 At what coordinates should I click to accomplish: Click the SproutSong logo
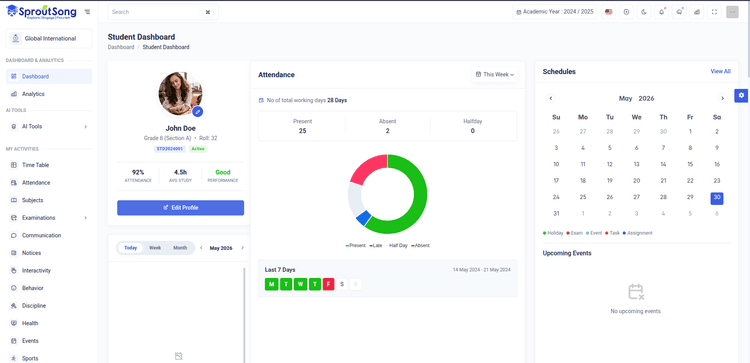point(41,11)
